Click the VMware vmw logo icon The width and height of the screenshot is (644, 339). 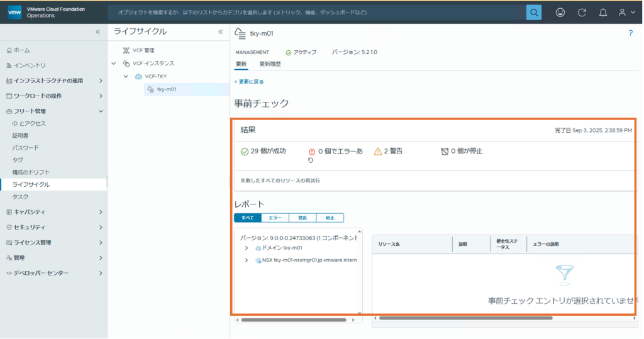click(x=14, y=12)
